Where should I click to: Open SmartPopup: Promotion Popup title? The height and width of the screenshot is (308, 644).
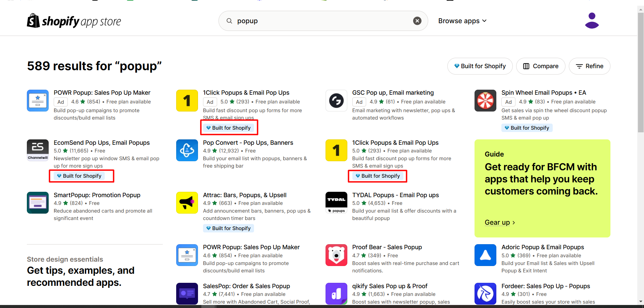coord(97,195)
